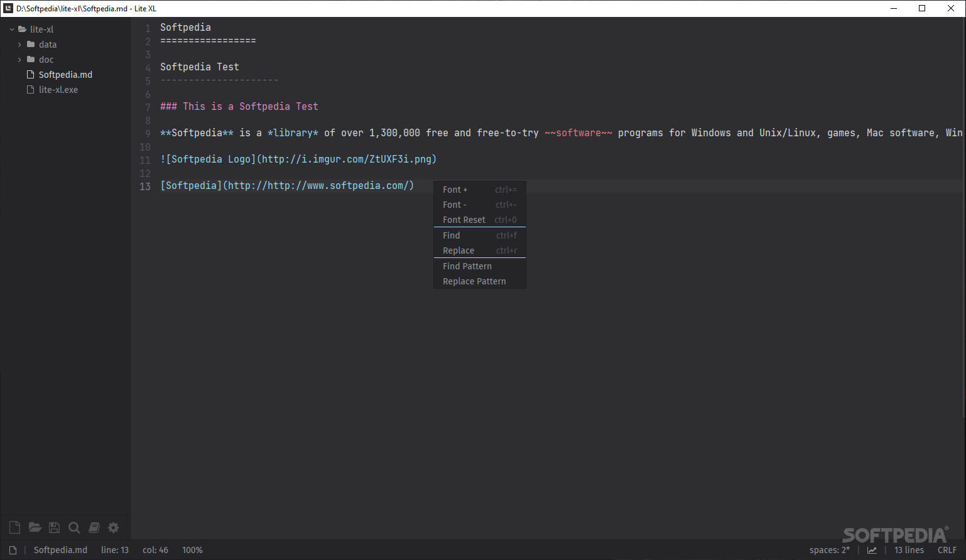The image size is (966, 560).
Task: Click the open file folder icon
Action: coord(35,527)
